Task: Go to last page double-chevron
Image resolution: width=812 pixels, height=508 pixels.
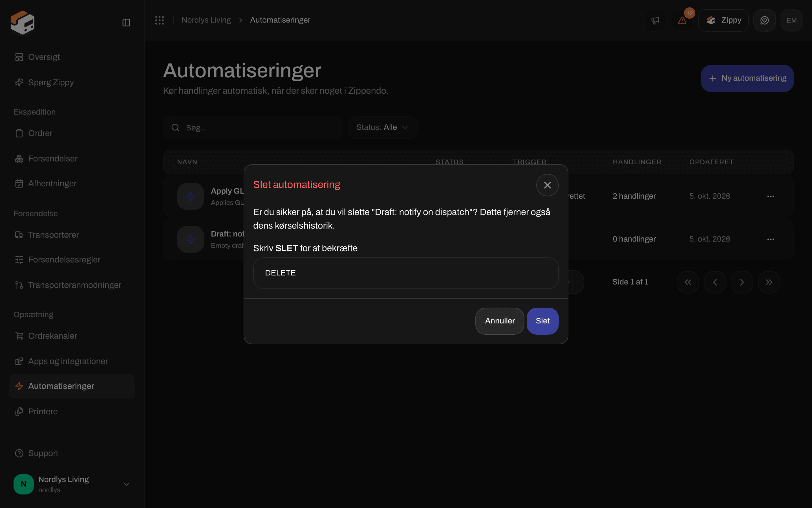Action: pyautogui.click(x=769, y=282)
